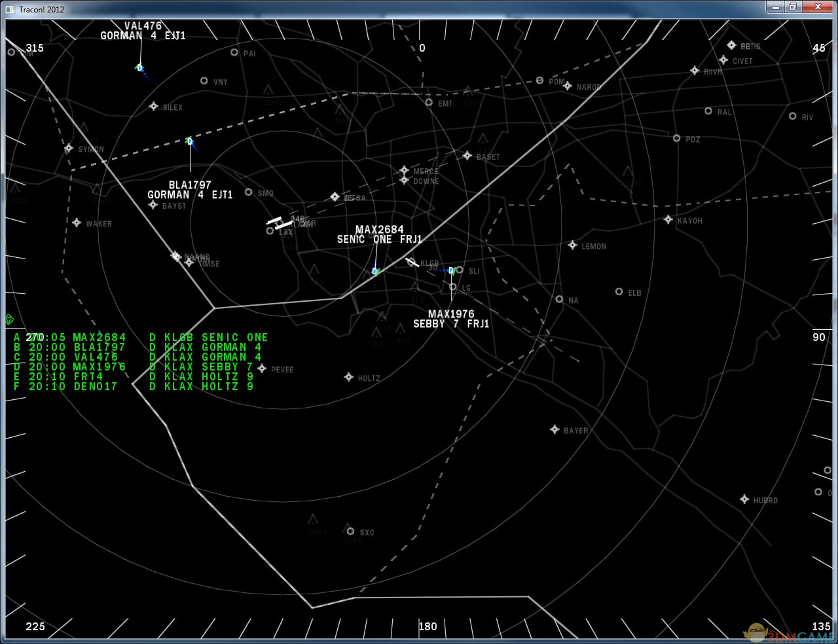Select the SMO VOR station symbol
Screen dimensions: 838x644
pos(249,192)
